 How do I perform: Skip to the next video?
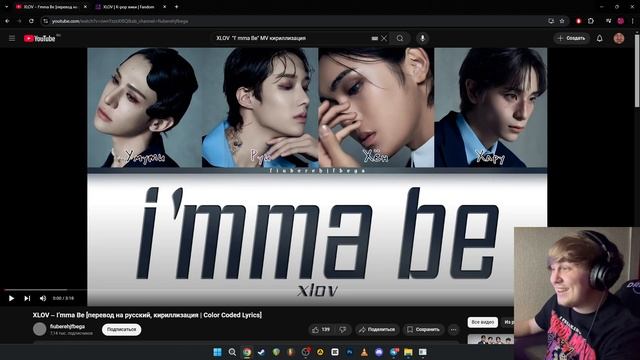click(x=27, y=298)
